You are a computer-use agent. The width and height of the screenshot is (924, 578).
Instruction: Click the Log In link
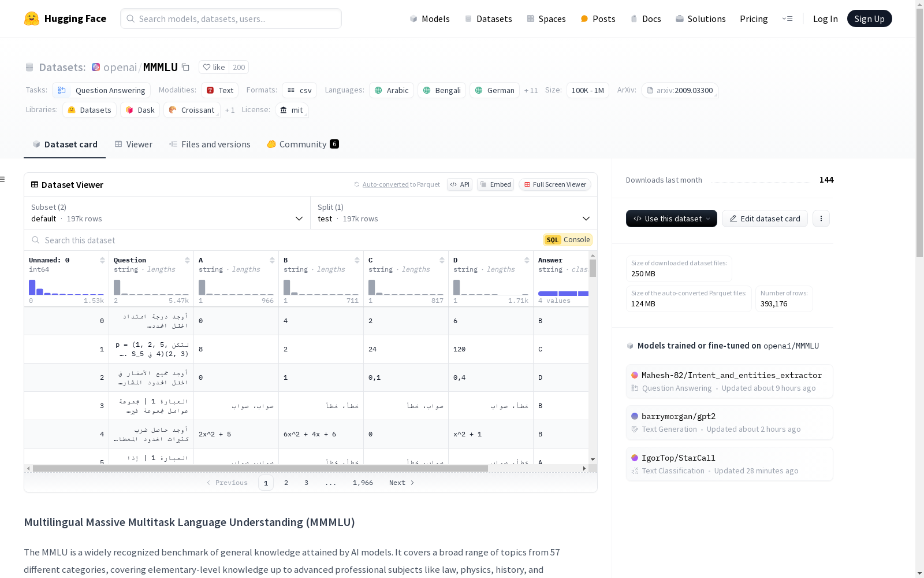pos(825,18)
